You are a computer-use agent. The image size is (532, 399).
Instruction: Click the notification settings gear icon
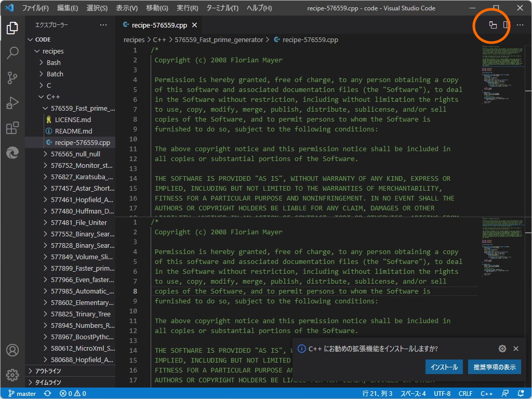(x=502, y=349)
